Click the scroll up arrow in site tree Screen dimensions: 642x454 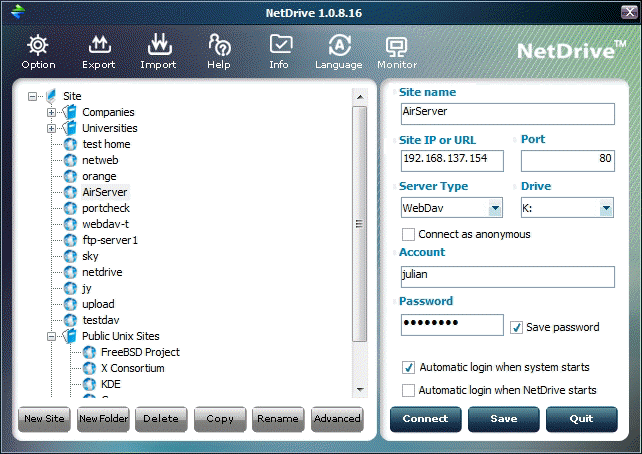[x=360, y=97]
